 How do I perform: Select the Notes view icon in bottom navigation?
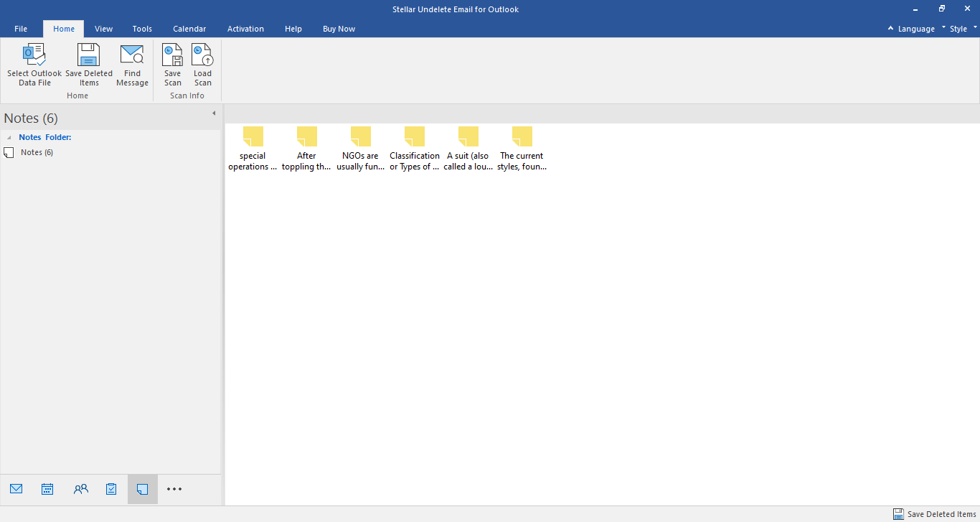coord(142,489)
